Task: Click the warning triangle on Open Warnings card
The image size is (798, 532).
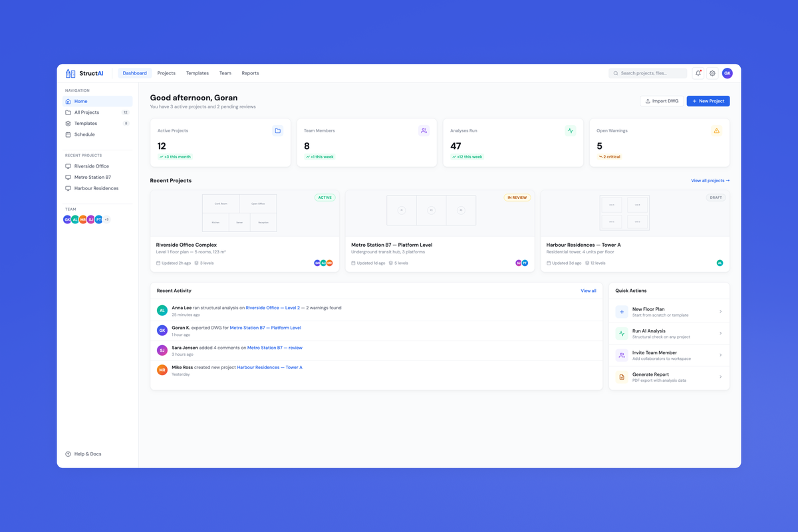Action: point(716,130)
